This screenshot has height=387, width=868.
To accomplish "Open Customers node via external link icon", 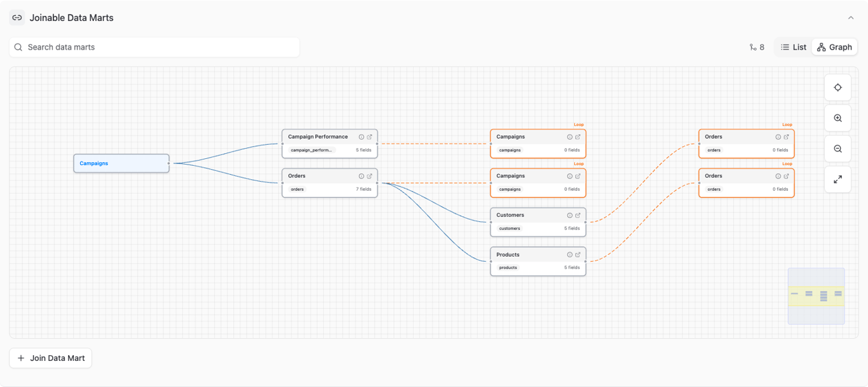I will pos(578,215).
